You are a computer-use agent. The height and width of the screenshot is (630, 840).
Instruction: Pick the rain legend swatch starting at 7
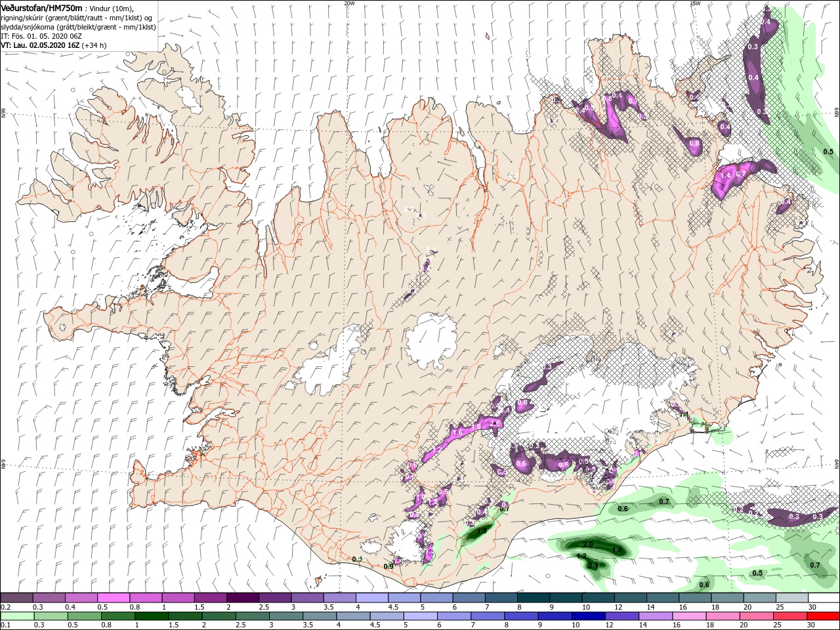(487, 616)
